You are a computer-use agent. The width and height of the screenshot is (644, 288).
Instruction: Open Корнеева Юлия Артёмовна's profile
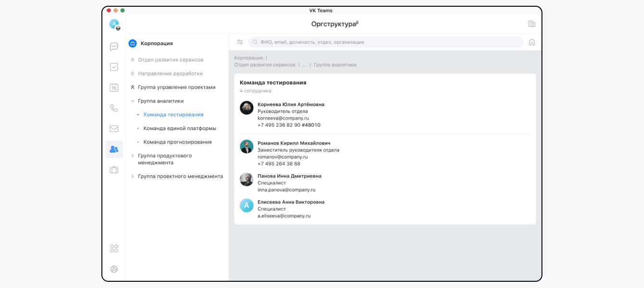click(291, 105)
